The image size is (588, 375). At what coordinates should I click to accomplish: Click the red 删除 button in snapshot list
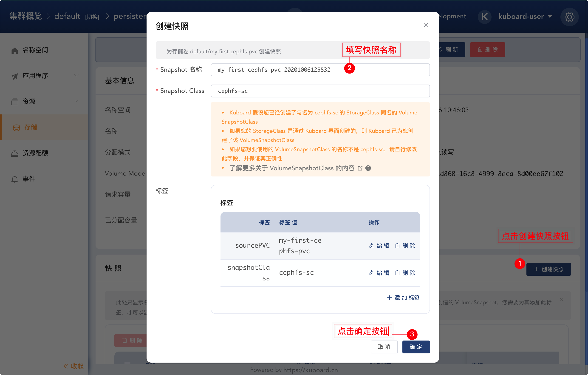tap(130, 340)
